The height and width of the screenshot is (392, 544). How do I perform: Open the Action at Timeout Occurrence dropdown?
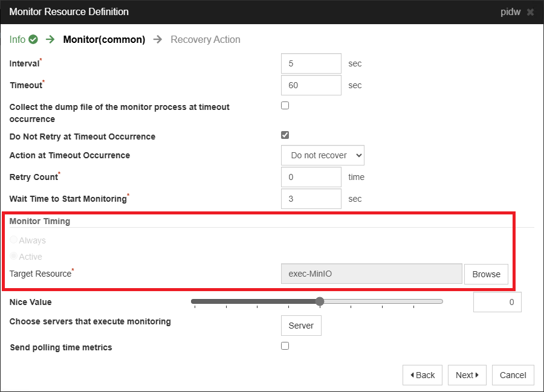(x=322, y=155)
